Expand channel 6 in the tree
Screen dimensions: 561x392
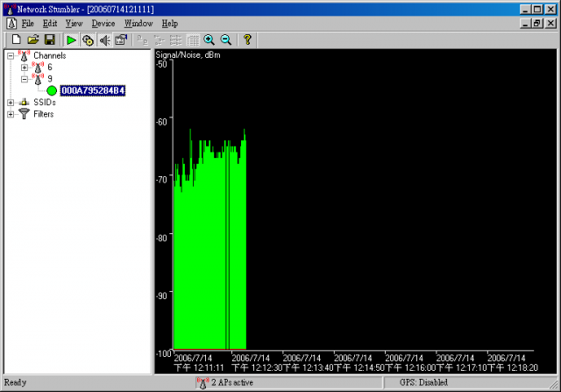point(25,68)
